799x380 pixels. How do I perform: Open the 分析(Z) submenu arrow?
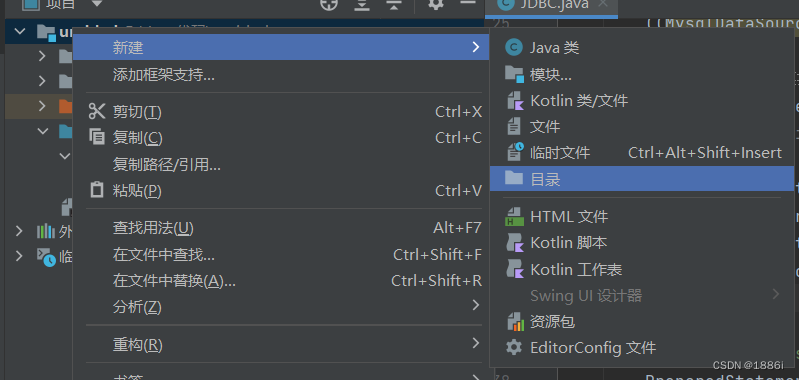(x=475, y=306)
